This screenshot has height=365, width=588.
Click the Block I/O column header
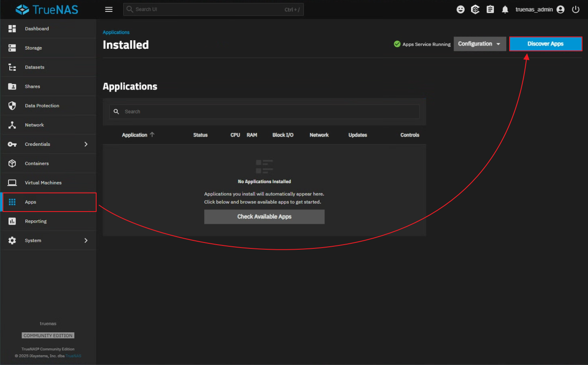[283, 135]
